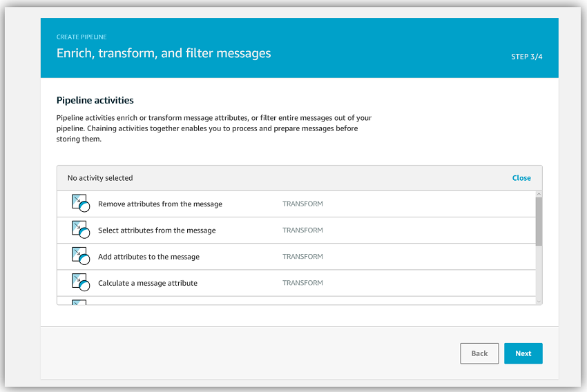Choose Calculate a message attribute activity
The image size is (587, 392).
tap(147, 283)
